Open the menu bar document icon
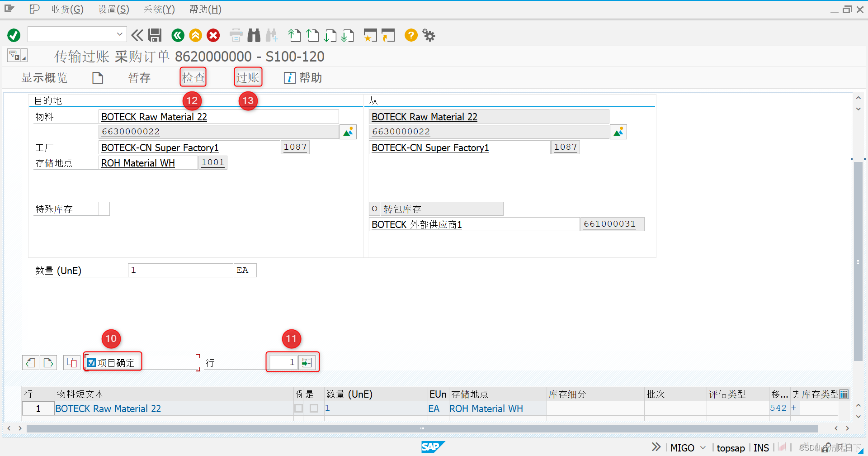Screen dimensions: 868x456 (34, 9)
